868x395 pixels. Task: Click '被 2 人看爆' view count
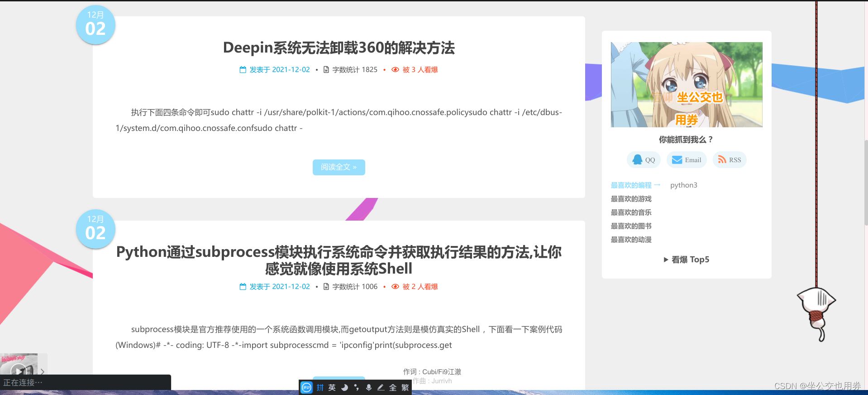coord(420,287)
